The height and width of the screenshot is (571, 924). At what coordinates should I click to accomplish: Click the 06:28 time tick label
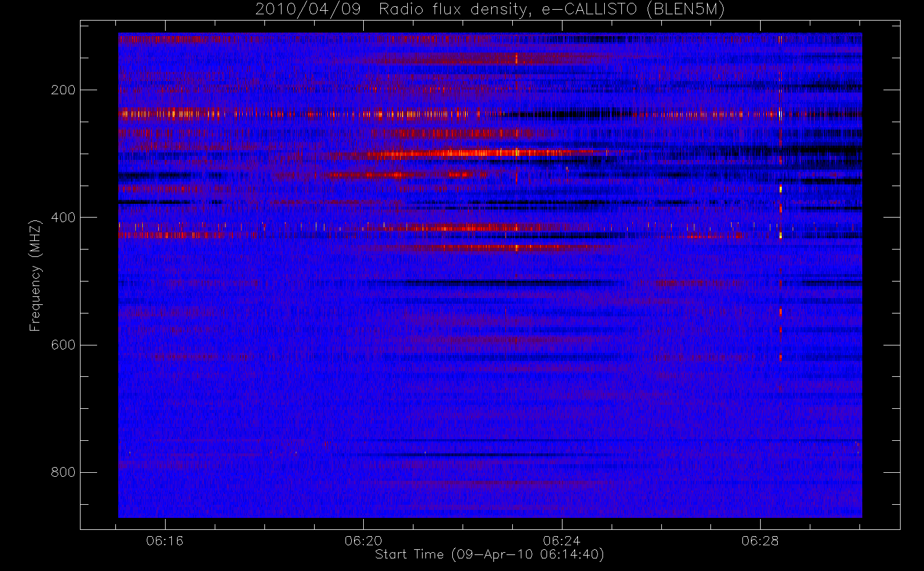[760, 541]
